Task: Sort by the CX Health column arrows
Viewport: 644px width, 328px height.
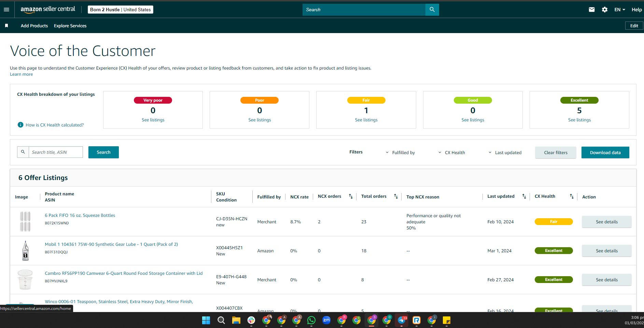Action: point(572,196)
